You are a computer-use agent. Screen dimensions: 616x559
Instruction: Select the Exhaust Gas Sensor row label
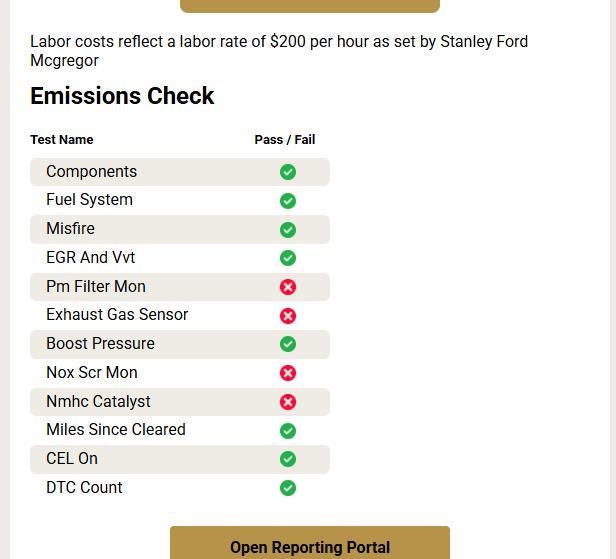pyautogui.click(x=117, y=315)
